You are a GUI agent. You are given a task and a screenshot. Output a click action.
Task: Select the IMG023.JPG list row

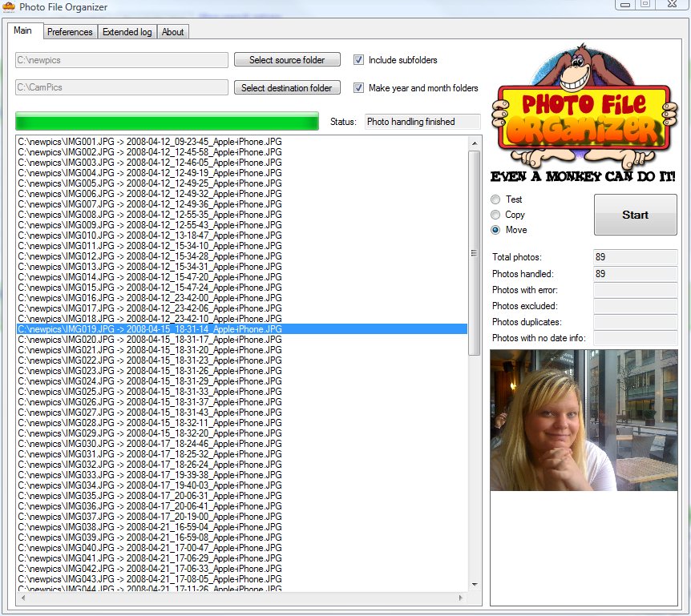coord(242,371)
